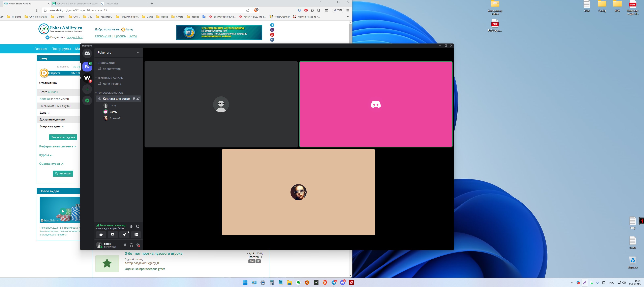This screenshot has width=644, height=287.
Task: Toggle the browser sidebar panel
Action: click(x=319, y=10)
